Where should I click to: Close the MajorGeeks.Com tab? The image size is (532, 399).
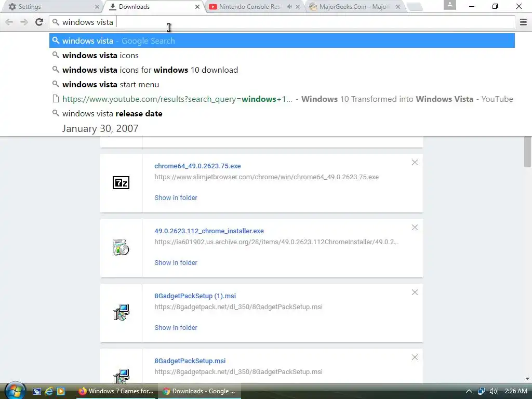[x=398, y=7]
